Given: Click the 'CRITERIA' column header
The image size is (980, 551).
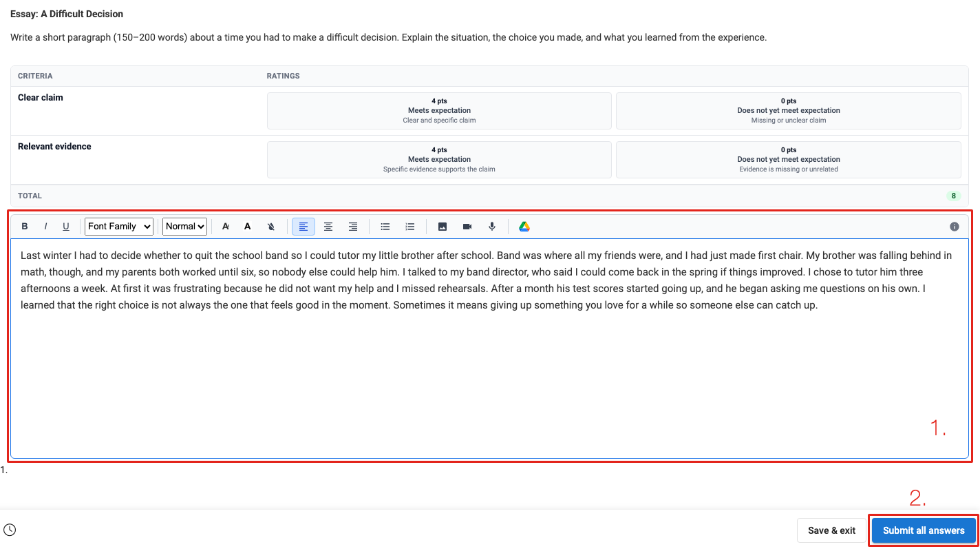Looking at the screenshot, I should click(35, 76).
